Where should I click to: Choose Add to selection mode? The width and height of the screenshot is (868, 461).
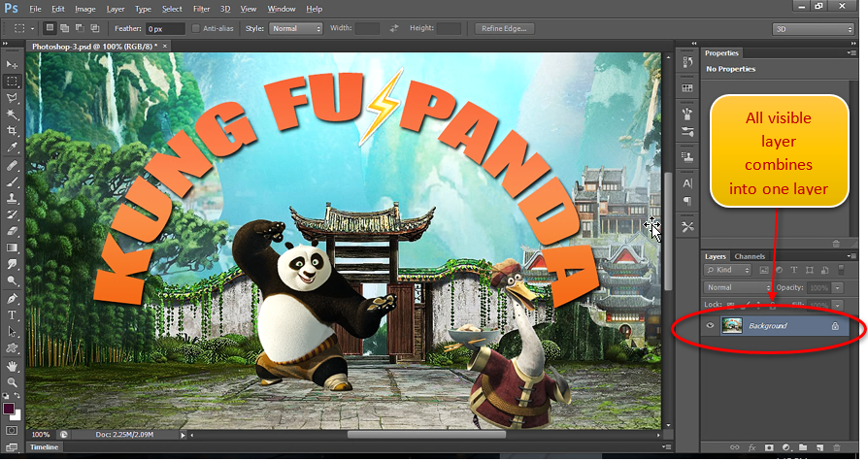click(x=65, y=28)
